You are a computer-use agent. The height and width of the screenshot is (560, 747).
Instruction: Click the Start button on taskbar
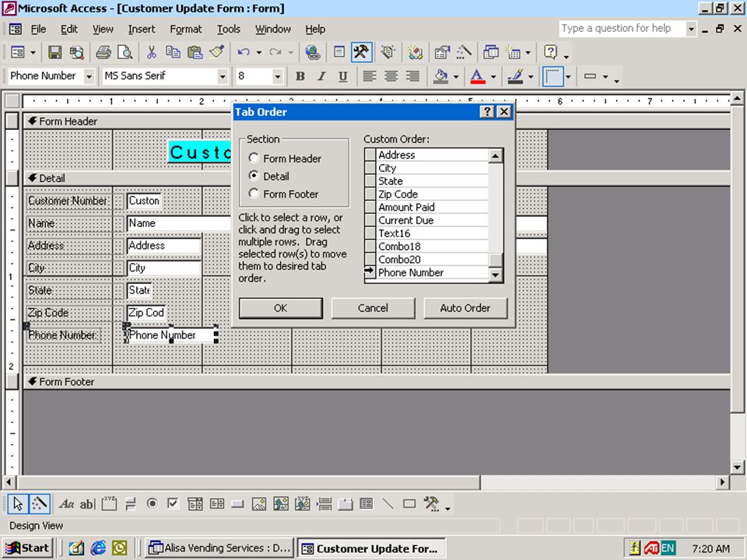coord(28,548)
